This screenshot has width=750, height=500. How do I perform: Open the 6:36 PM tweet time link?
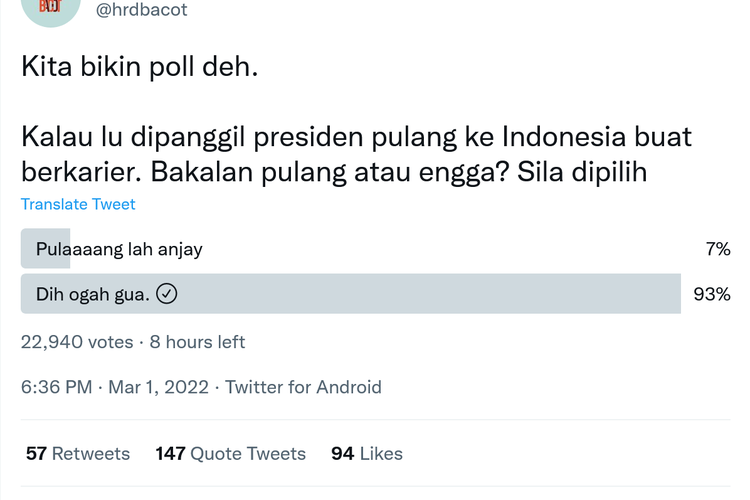pos(56,387)
